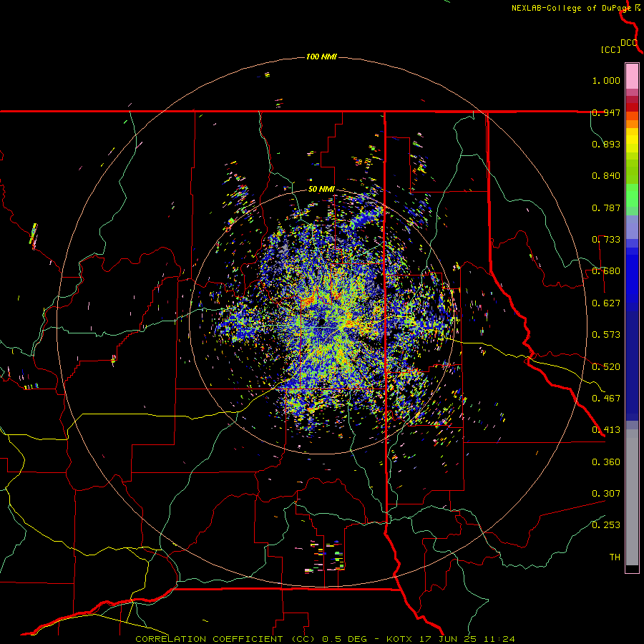Select the 0.893 value on the color scale

click(606, 144)
